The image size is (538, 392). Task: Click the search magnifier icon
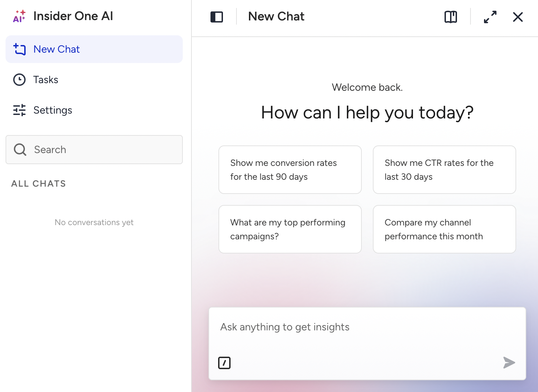click(x=20, y=150)
